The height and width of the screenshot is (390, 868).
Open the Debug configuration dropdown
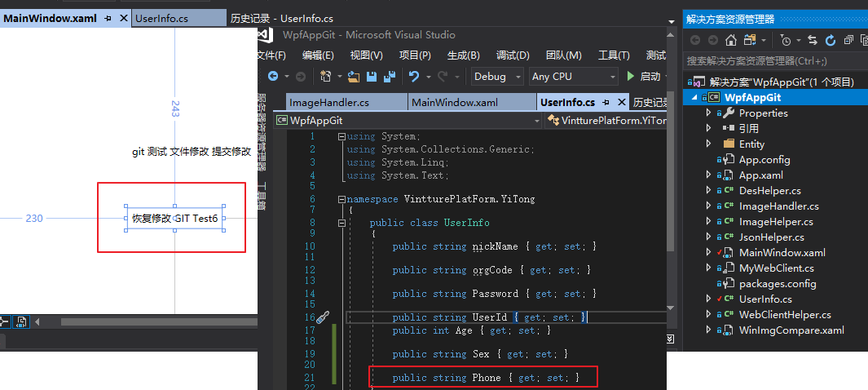click(497, 77)
